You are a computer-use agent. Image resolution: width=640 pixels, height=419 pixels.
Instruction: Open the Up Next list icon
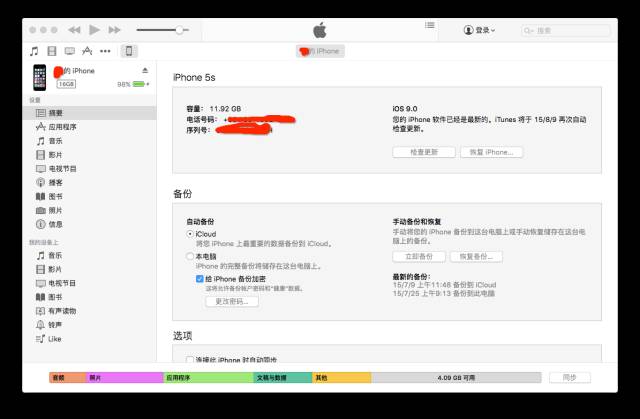(429, 25)
